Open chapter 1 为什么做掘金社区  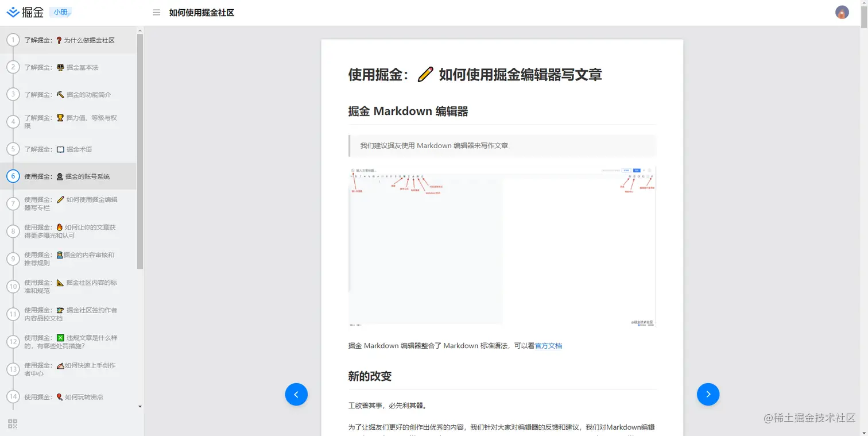pyautogui.click(x=68, y=40)
